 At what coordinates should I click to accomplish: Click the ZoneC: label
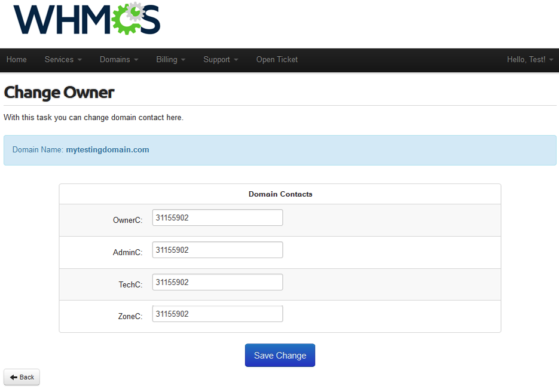[x=130, y=316]
